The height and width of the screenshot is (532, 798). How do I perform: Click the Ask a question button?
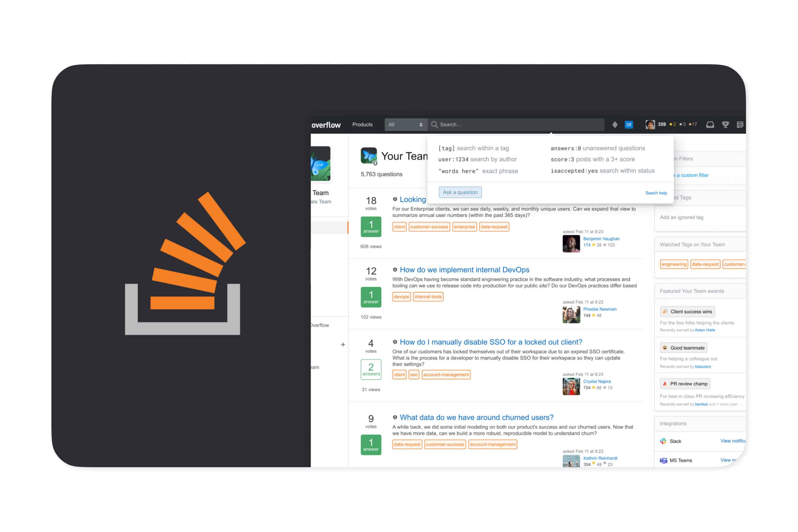coord(460,192)
